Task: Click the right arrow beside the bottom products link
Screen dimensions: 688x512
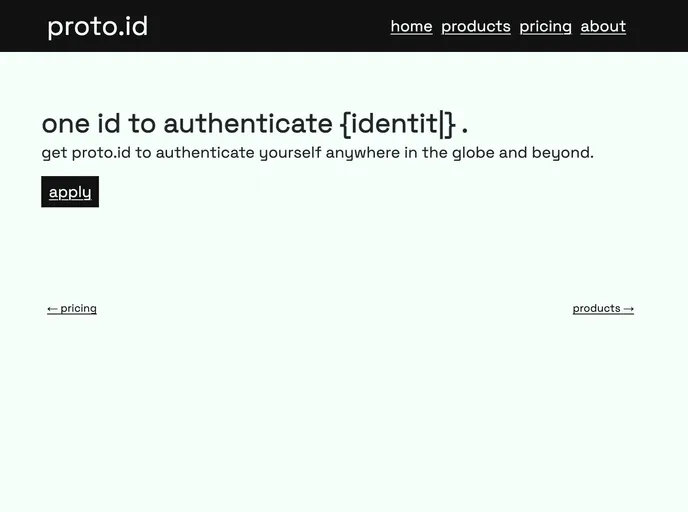Action: [x=629, y=309]
